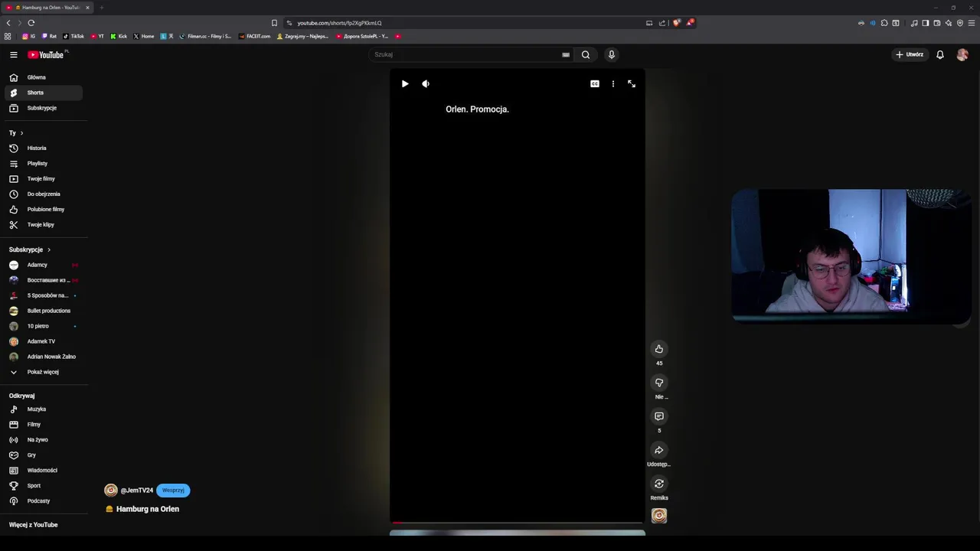Toggle the browser sidebar panel
This screenshot has width=980, height=551.
[926, 23]
